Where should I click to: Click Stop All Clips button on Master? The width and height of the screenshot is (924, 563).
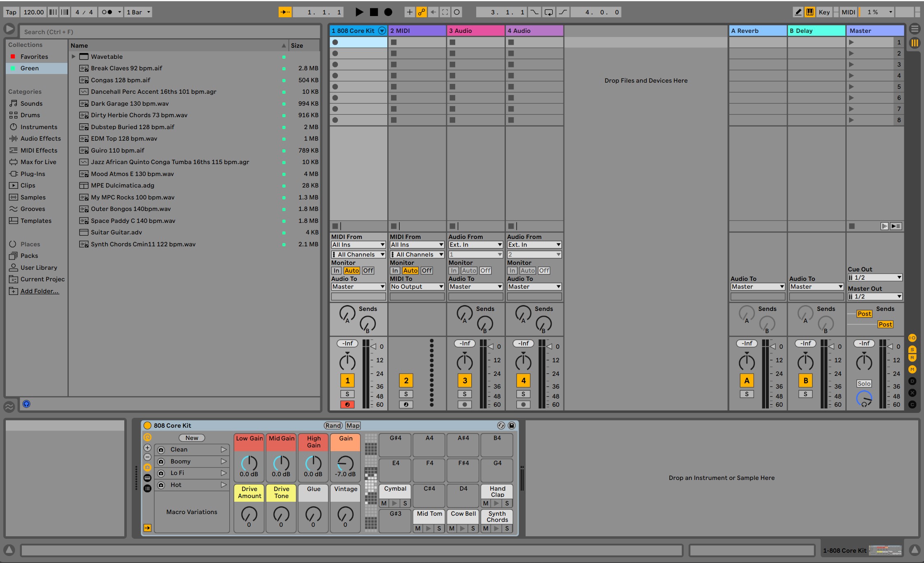click(852, 226)
